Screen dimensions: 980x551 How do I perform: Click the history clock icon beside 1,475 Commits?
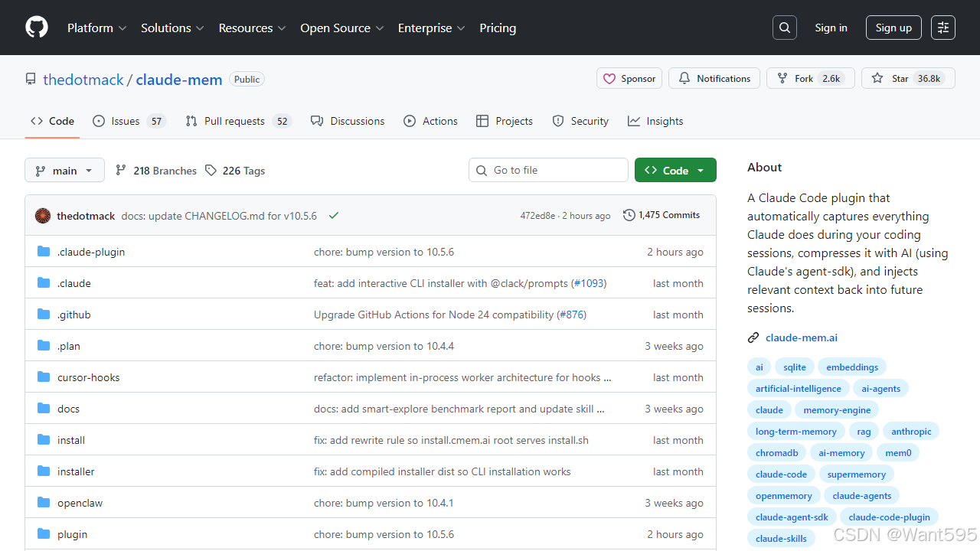[629, 215]
